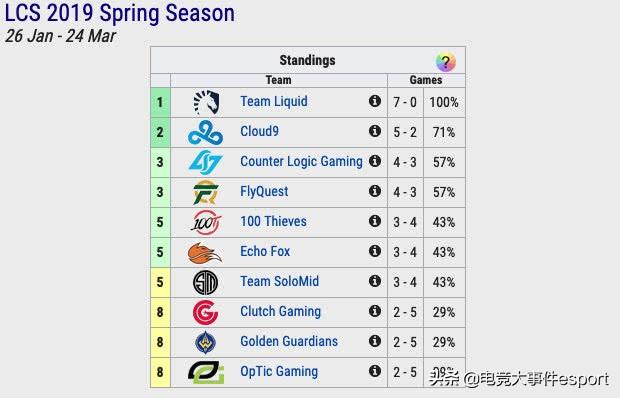Click the Cloud9 logo icon
This screenshot has width=620, height=398.
click(x=205, y=133)
